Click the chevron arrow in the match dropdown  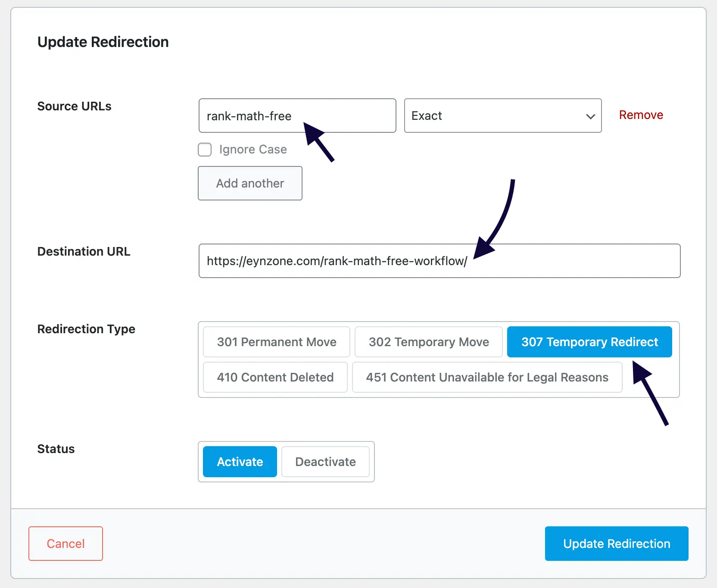pyautogui.click(x=590, y=116)
